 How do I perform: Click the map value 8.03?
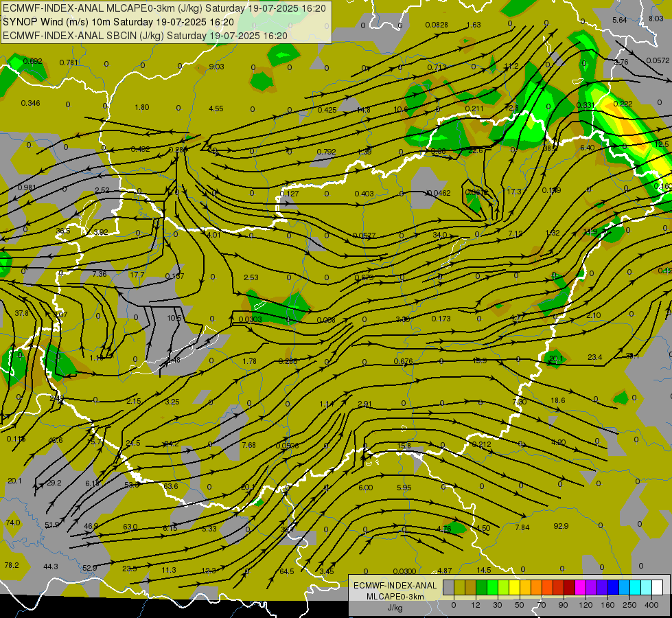pyautogui.click(x=656, y=19)
